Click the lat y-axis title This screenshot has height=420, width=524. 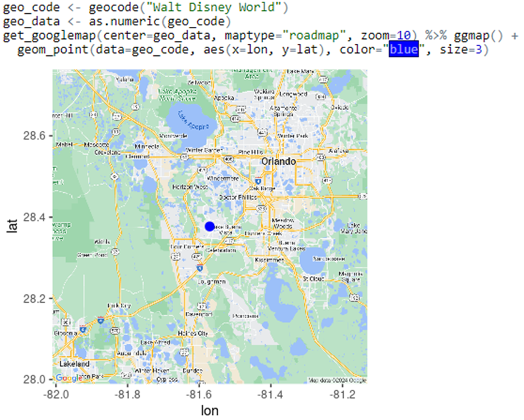12,226
